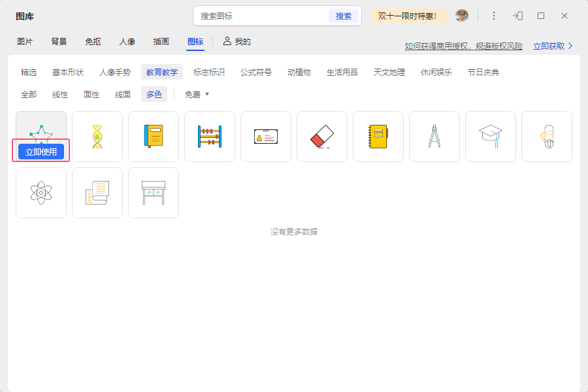Open the user avatar profile

462,16
